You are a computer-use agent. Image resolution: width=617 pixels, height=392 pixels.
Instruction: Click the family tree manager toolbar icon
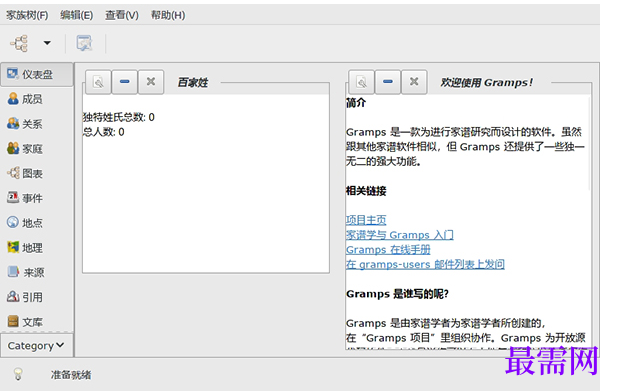(19, 43)
